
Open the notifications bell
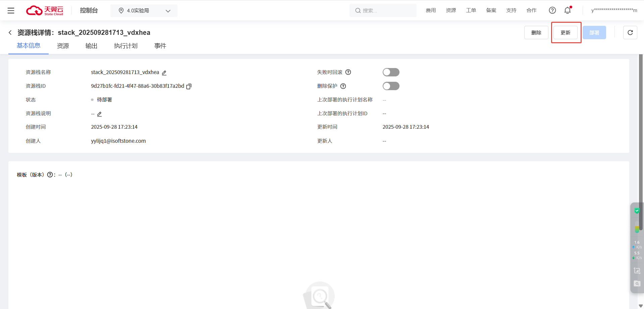click(568, 10)
